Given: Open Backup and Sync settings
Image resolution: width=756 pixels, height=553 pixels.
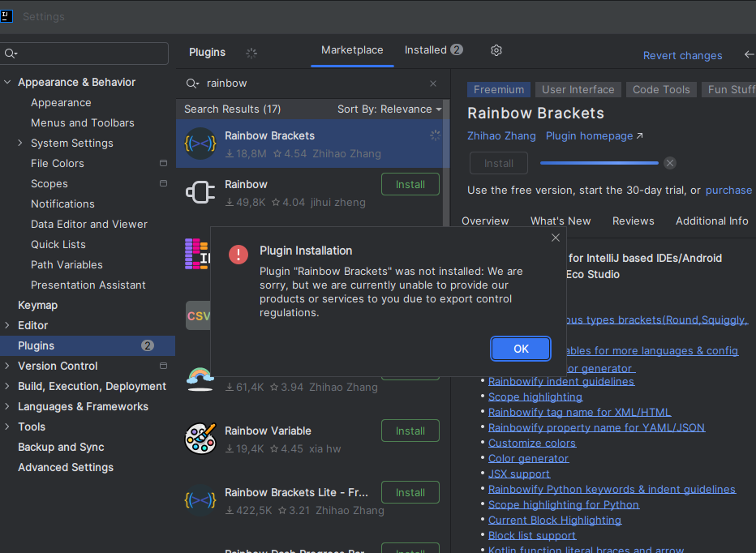Looking at the screenshot, I should (61, 447).
